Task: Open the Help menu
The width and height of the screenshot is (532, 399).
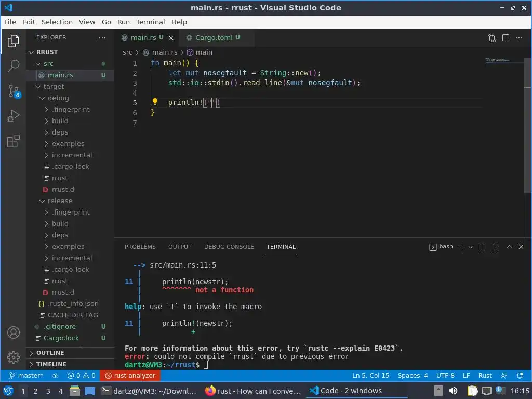Action: pos(179,22)
